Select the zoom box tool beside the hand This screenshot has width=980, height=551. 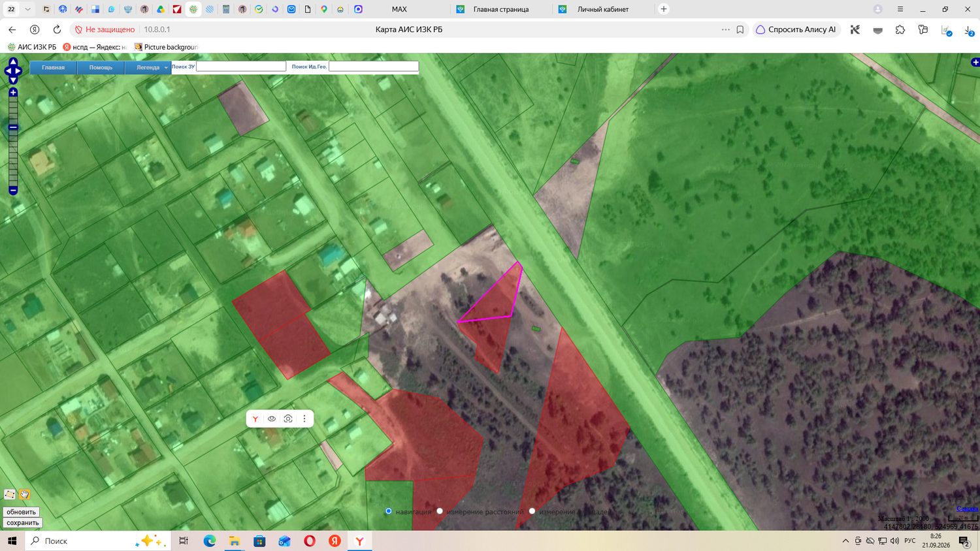coord(9,494)
